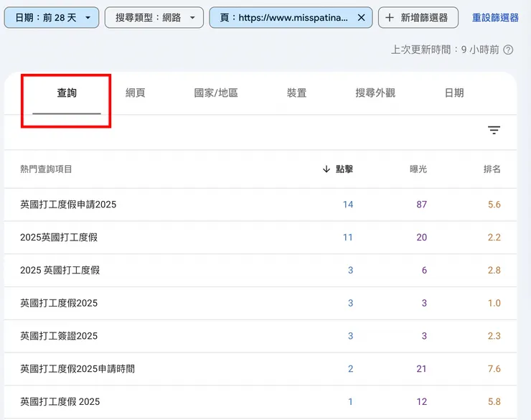
Task: Select query 2025英國打工度假 without space
Action: pos(59,238)
